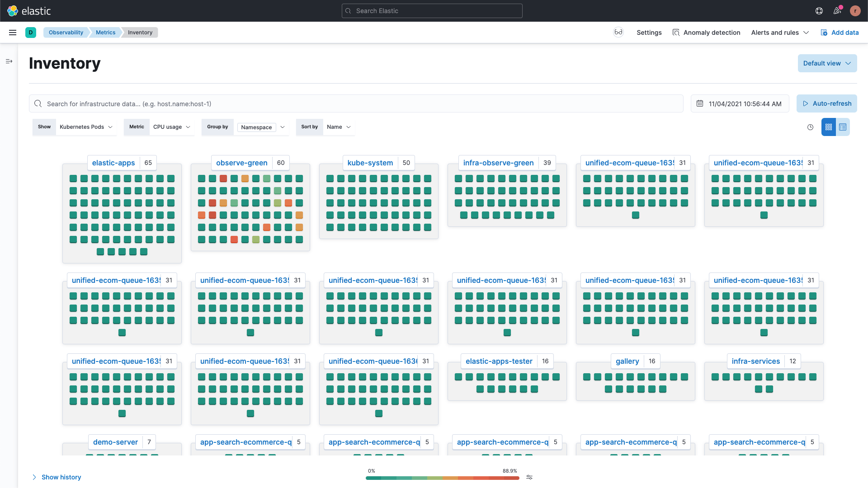Open the newsfeed notifications icon

click(837, 11)
